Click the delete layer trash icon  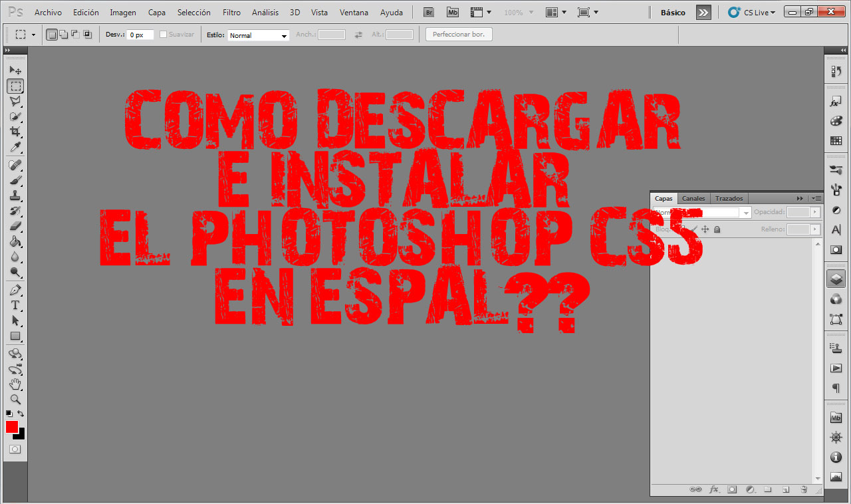pos(804,489)
